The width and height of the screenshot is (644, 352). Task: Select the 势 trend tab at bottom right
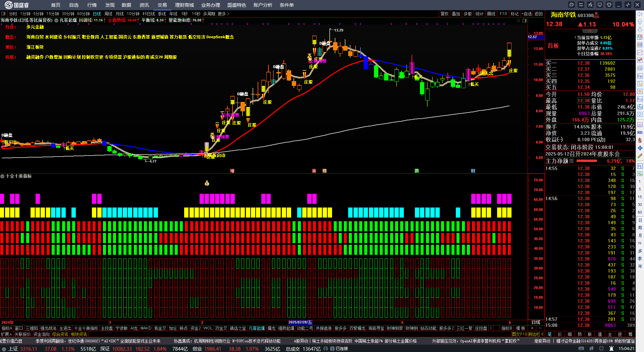tap(580, 334)
